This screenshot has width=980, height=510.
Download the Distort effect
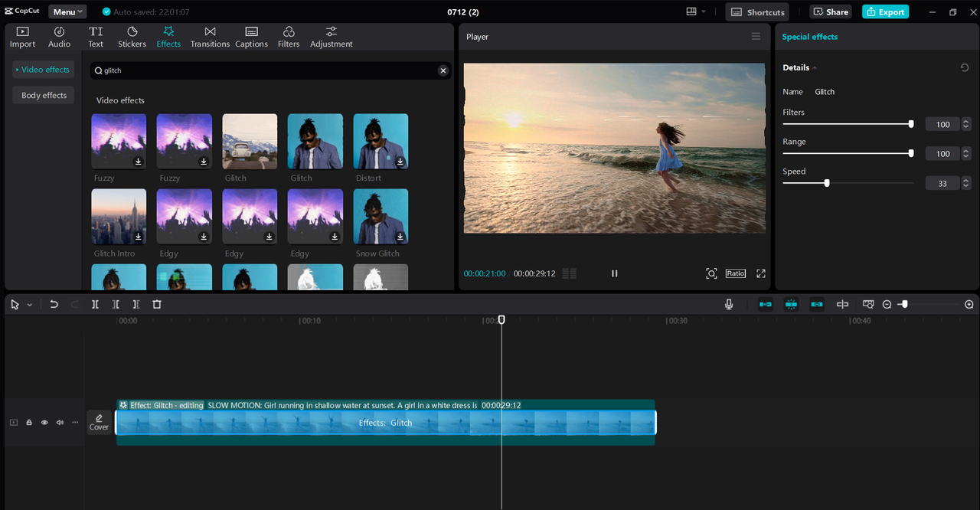coord(400,162)
